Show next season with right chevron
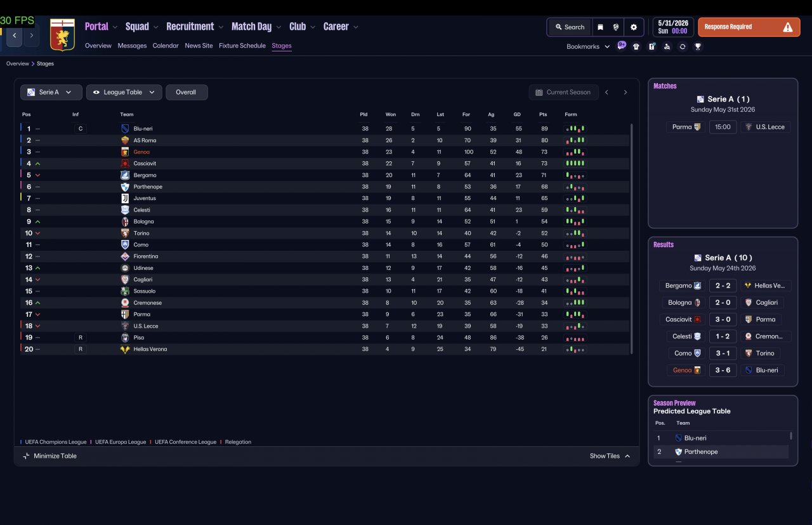 click(625, 92)
